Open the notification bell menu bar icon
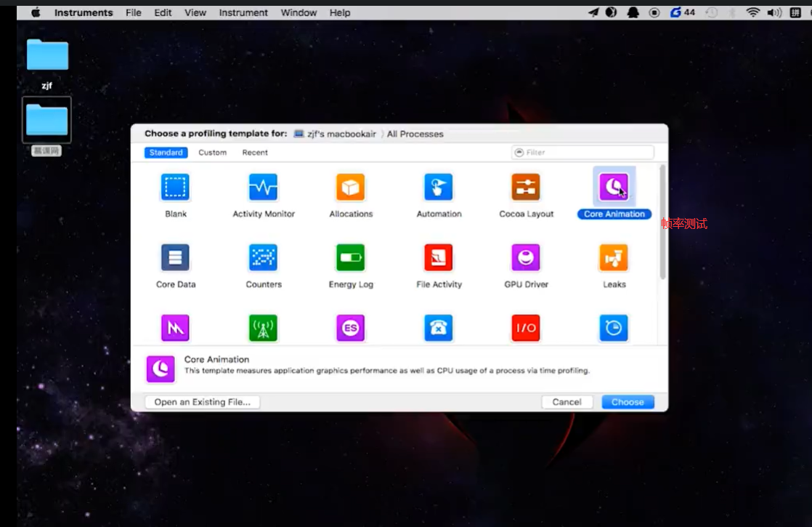This screenshot has height=527, width=812. [x=633, y=12]
